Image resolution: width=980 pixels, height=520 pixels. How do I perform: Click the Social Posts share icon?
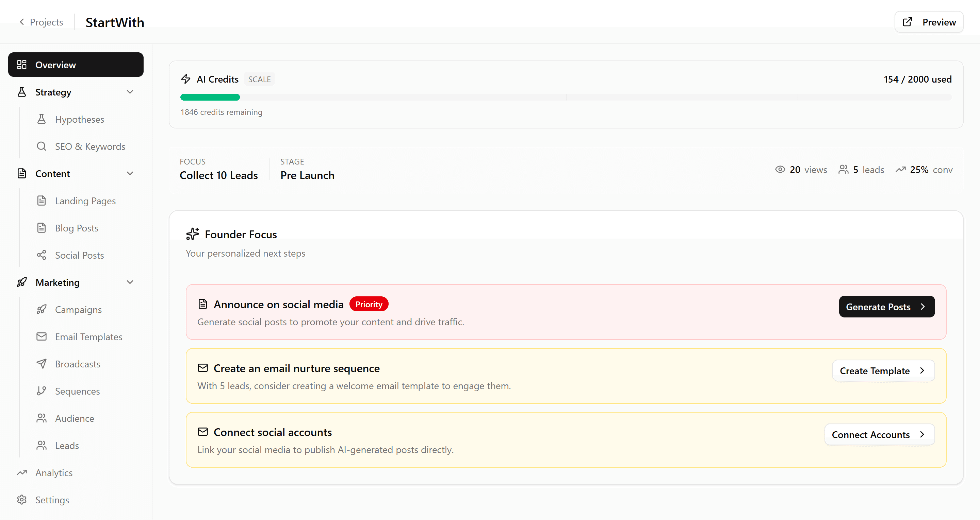coord(42,255)
